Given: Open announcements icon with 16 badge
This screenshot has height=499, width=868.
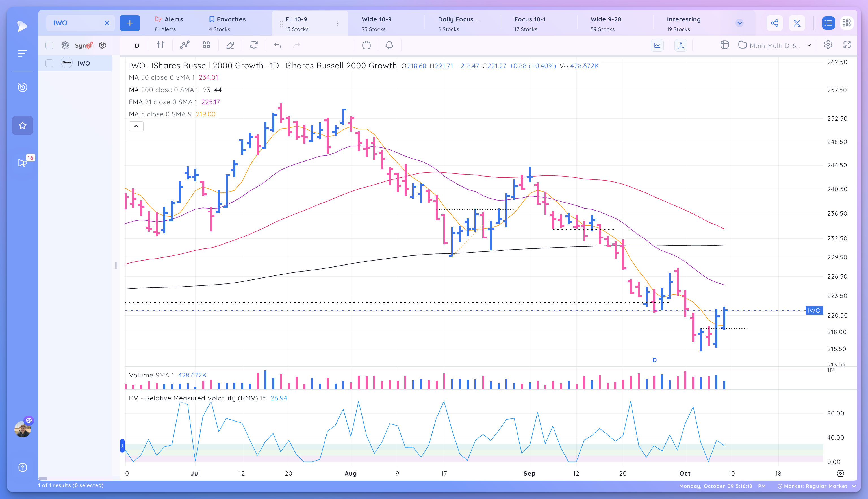Looking at the screenshot, I should tap(22, 163).
